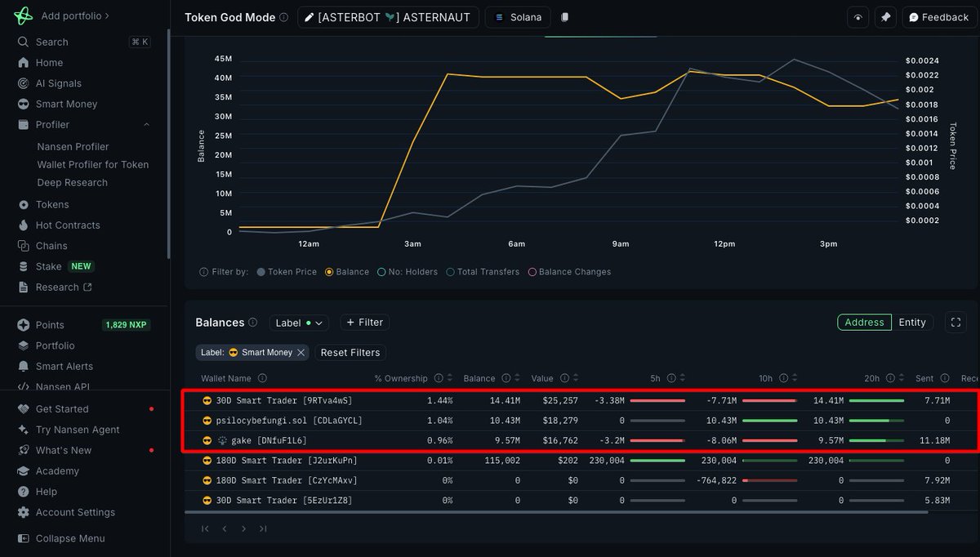Select Token Price chart filter
Image resolution: width=980 pixels, height=557 pixels.
click(x=287, y=272)
